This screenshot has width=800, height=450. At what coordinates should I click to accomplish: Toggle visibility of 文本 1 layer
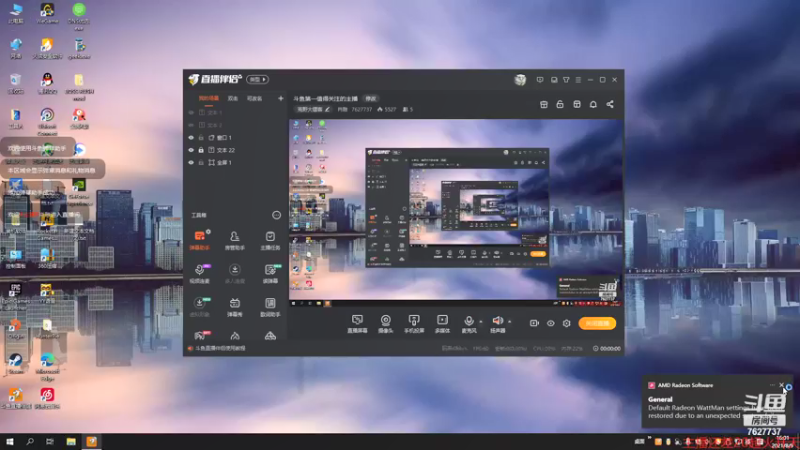191,112
